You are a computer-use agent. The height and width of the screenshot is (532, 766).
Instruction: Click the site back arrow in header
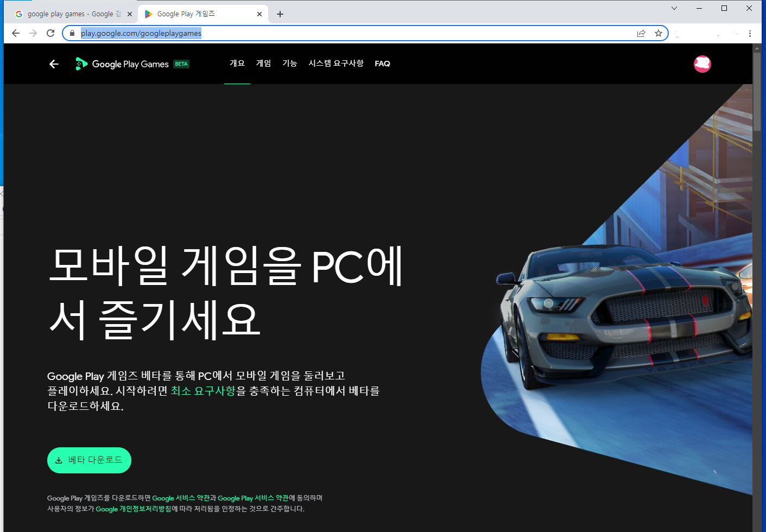click(x=54, y=64)
